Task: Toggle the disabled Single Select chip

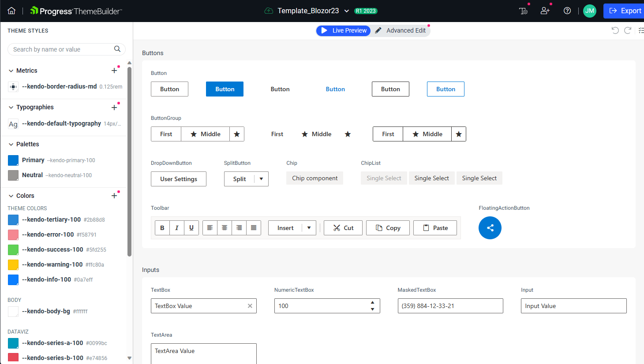Action: [384, 178]
